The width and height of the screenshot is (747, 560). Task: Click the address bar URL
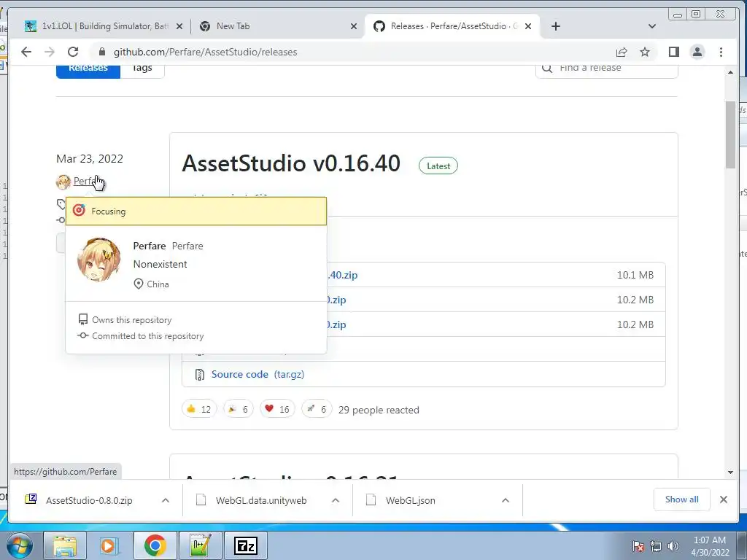click(205, 52)
